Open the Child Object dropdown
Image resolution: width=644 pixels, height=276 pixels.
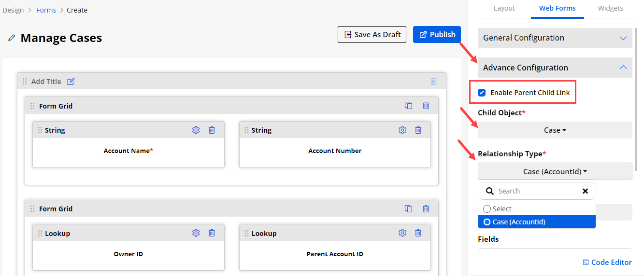point(555,130)
